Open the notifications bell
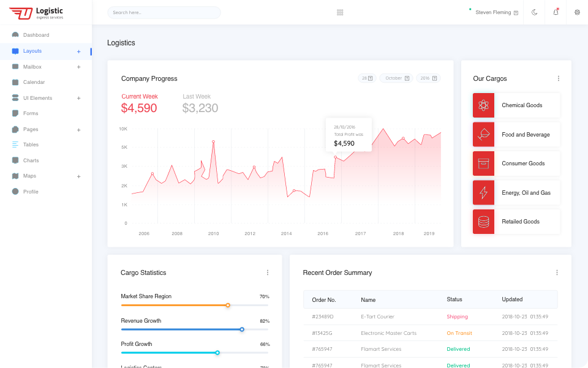588x368 pixels. (556, 12)
